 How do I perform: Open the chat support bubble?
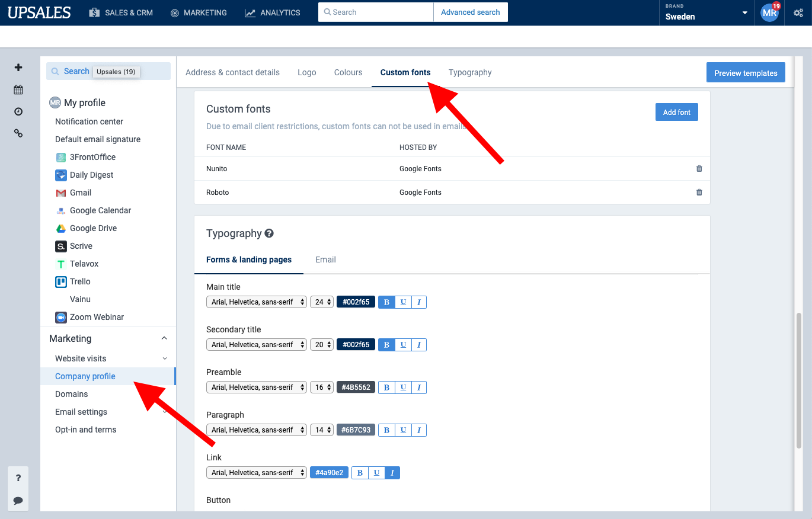click(18, 500)
